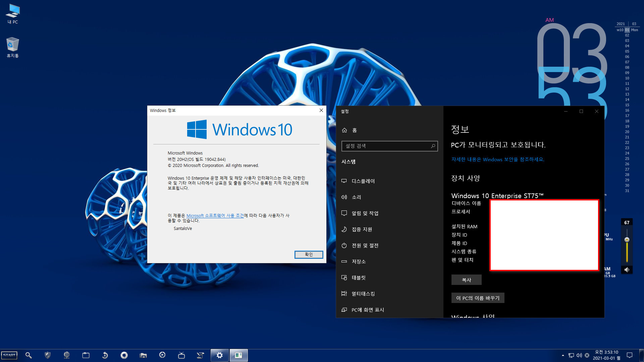Select day 15 on desktop calendar gadget
This screenshot has height=362, width=644.
tap(627, 105)
